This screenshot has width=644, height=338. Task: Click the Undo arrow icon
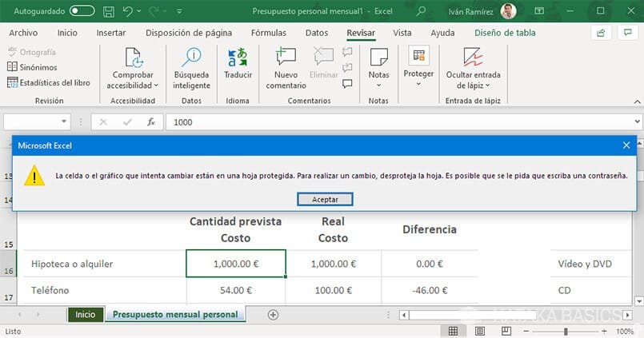[127, 11]
